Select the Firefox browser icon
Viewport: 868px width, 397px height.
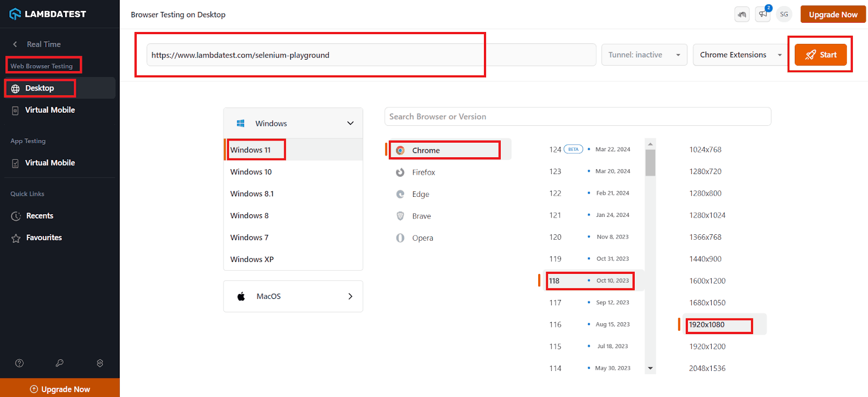(400, 172)
